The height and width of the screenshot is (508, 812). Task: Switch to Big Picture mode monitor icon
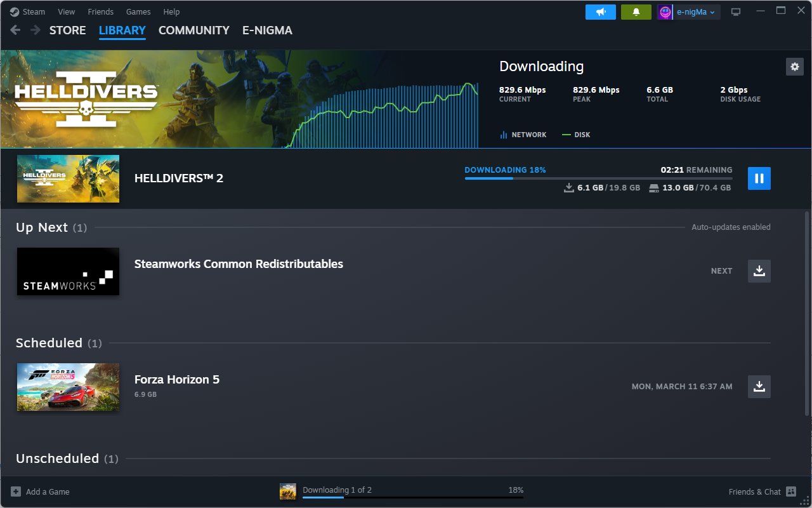click(736, 12)
